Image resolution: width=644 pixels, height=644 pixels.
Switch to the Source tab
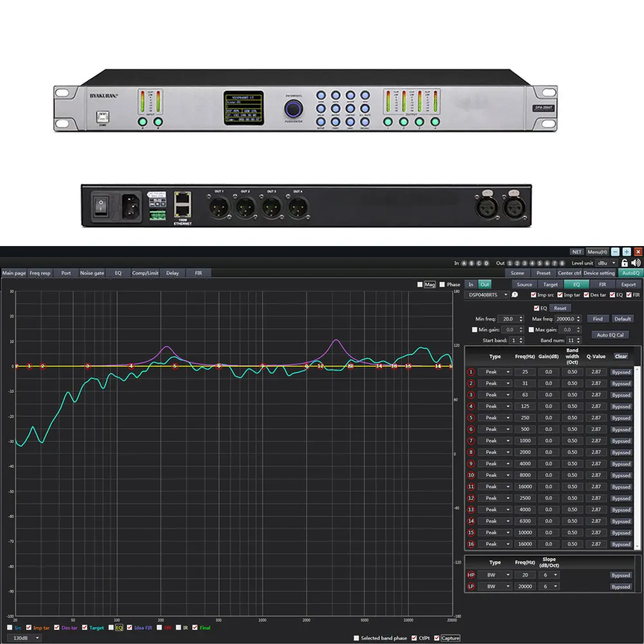[524, 285]
